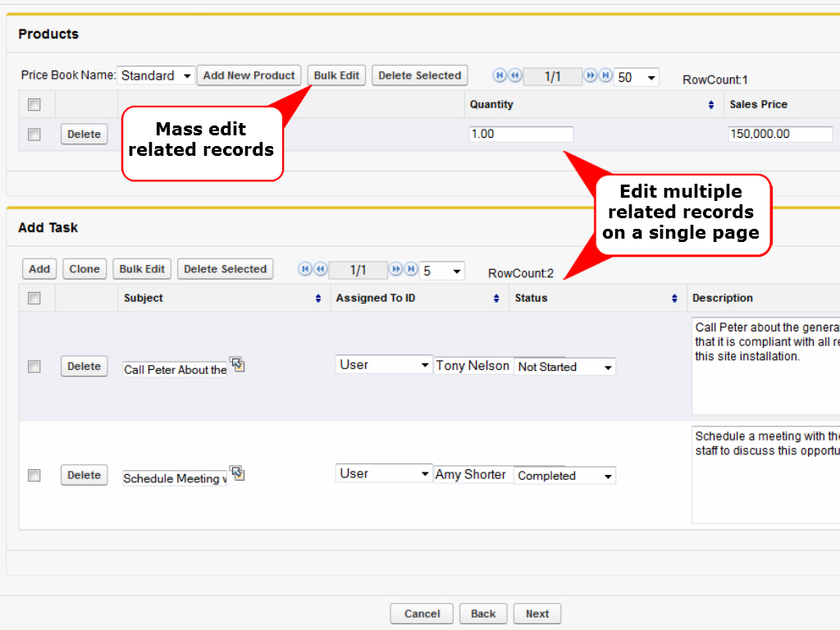Open lookup icon beside Schedule Meeting subject
Screen dimensions: 840x630
pos(237,473)
